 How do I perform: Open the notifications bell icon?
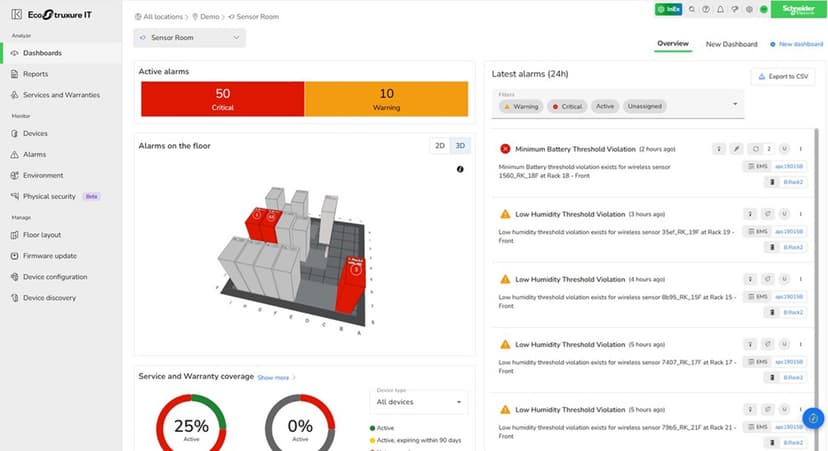click(720, 10)
